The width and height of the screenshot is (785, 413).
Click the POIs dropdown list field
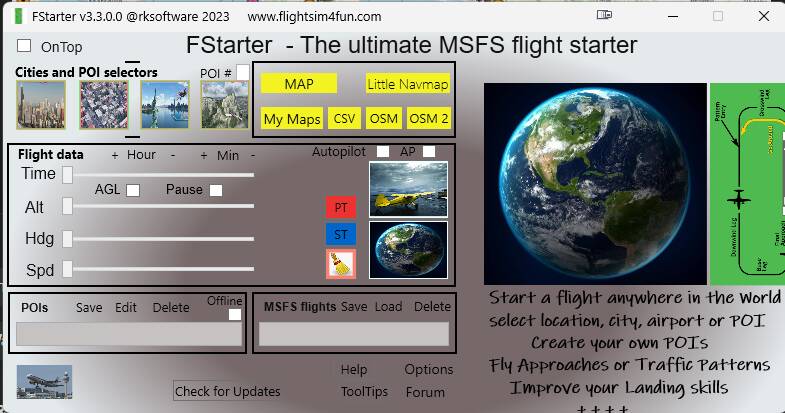click(x=129, y=334)
